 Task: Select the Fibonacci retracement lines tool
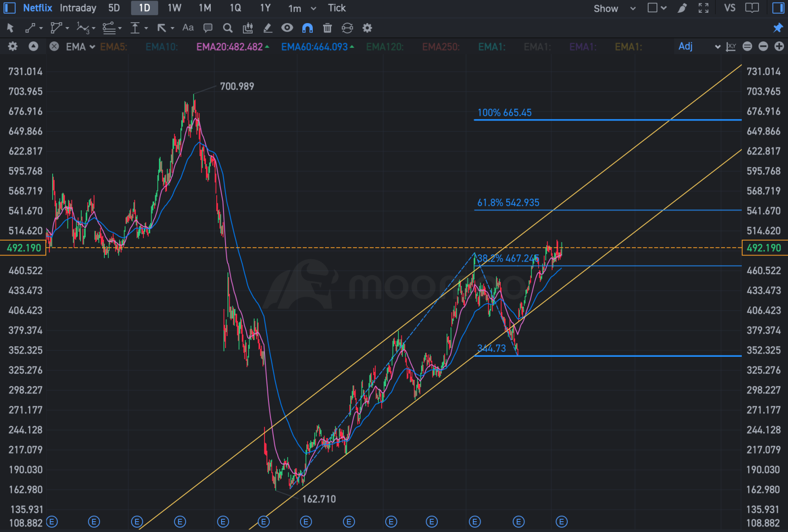(x=109, y=28)
